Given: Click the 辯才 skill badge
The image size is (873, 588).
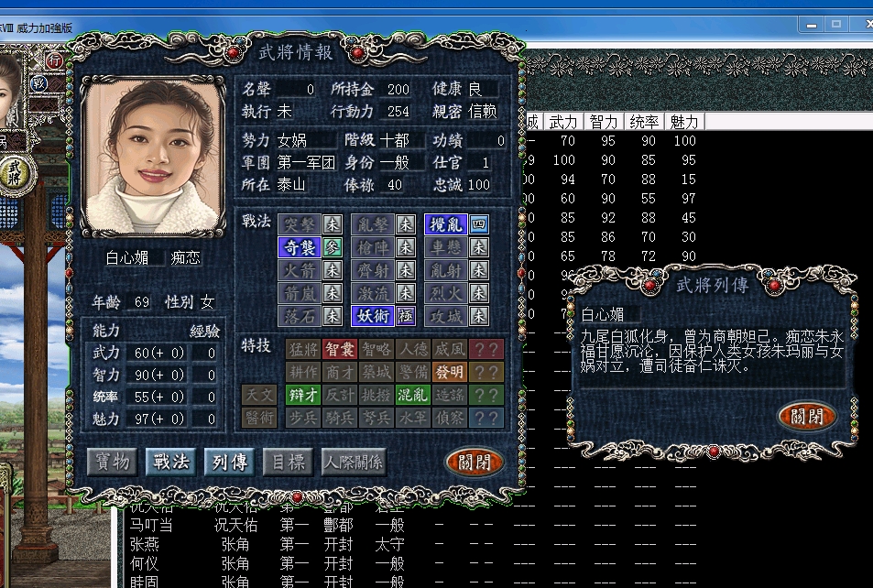Looking at the screenshot, I should click(303, 395).
